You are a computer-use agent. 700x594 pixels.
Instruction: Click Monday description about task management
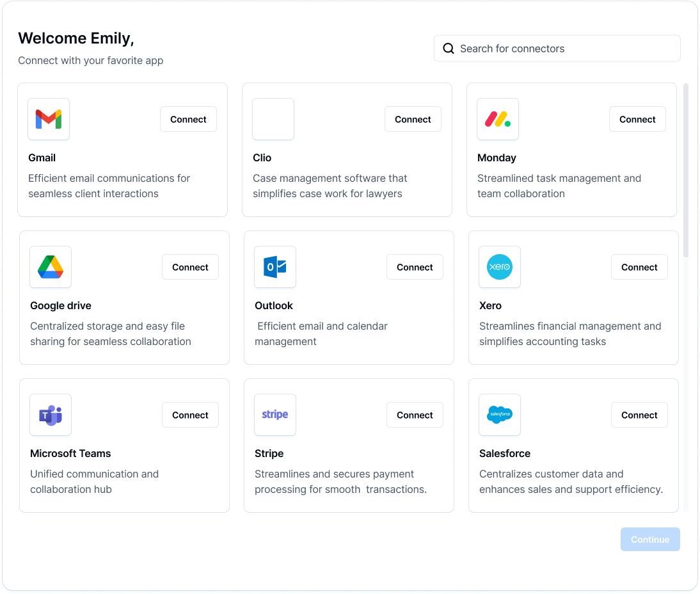(559, 186)
